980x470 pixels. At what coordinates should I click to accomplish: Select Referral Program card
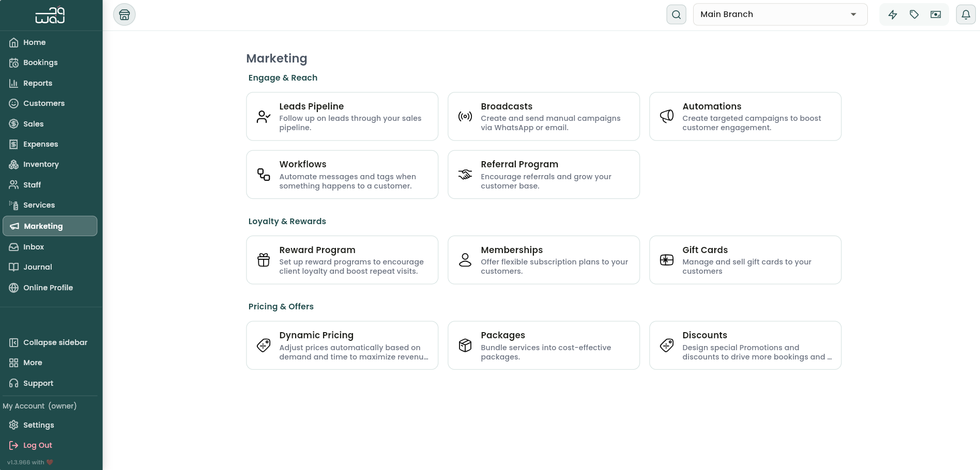[544, 175]
